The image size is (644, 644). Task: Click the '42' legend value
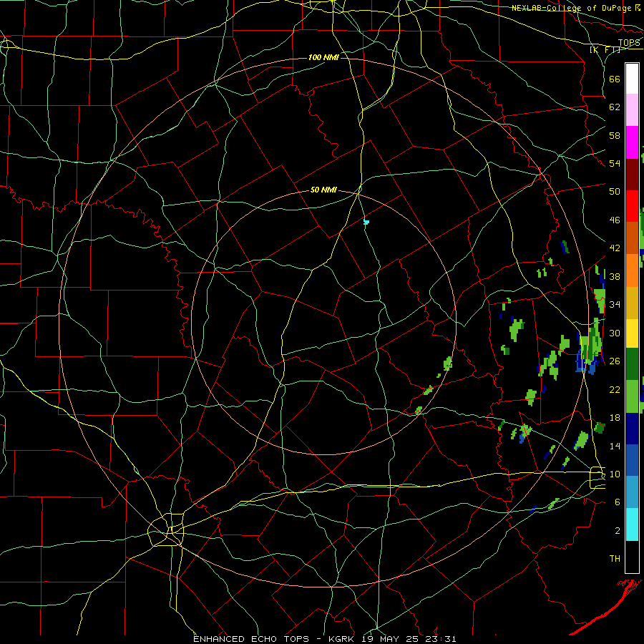click(x=615, y=248)
